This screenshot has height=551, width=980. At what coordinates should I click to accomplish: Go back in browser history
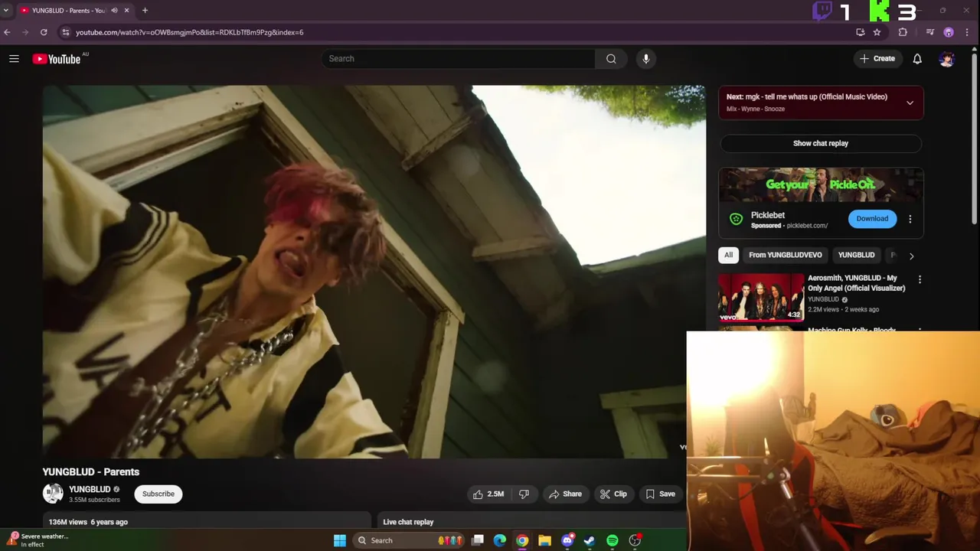[x=7, y=32]
